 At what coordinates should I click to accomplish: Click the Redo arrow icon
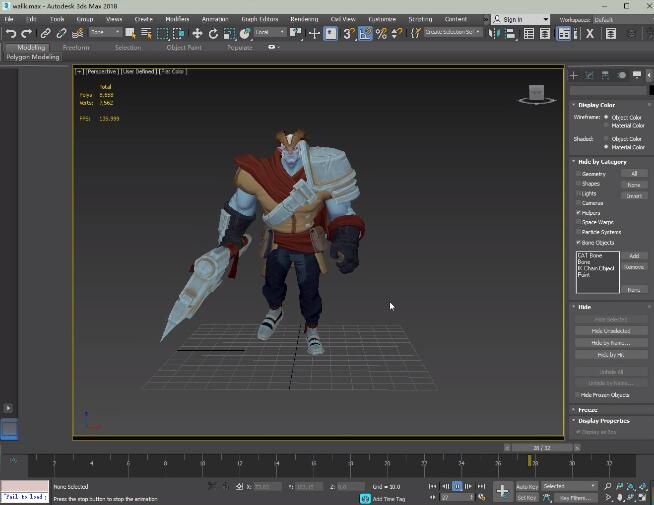point(26,33)
